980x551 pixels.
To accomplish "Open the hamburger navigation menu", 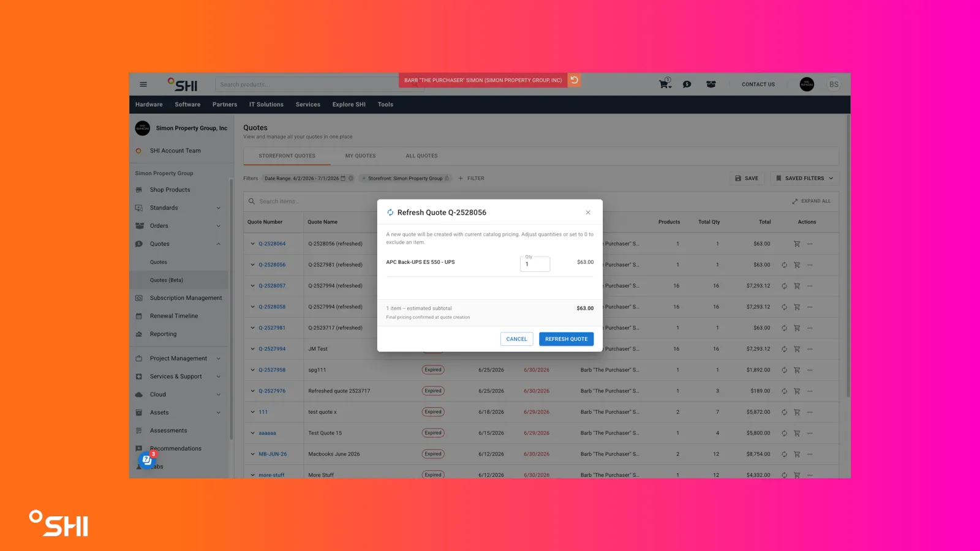I will (x=143, y=84).
